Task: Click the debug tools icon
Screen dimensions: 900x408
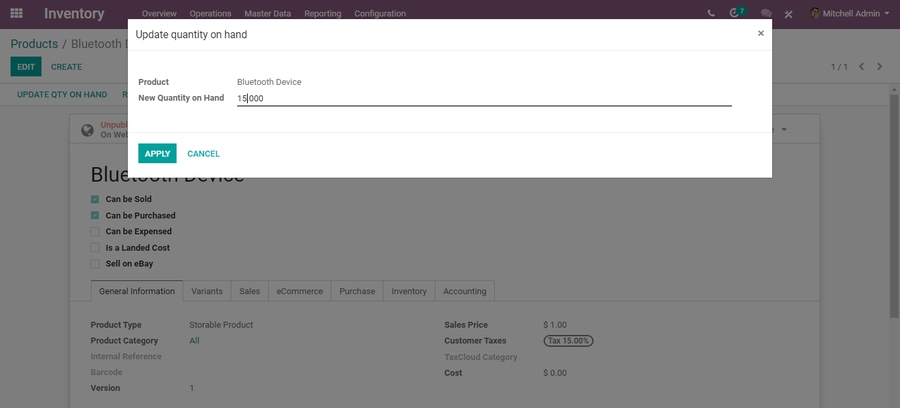Action: 789,14
